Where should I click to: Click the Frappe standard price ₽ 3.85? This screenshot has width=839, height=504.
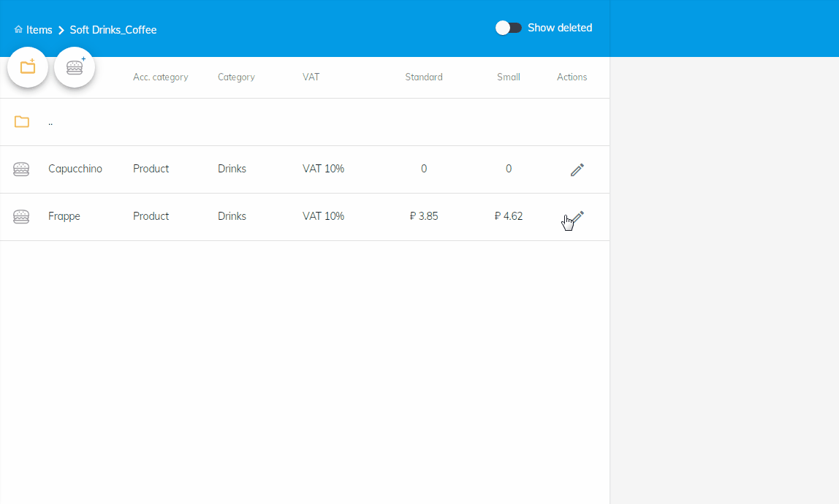424,216
